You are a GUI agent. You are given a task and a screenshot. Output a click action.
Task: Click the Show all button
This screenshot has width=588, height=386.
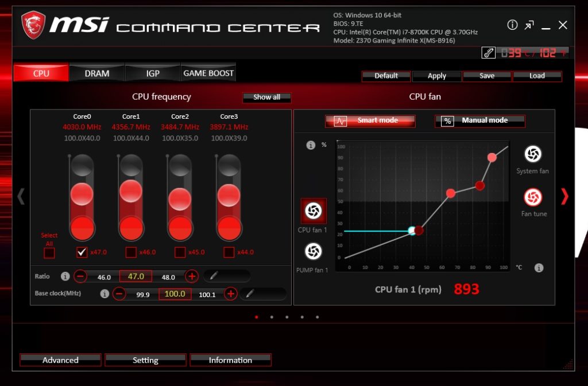pos(267,98)
